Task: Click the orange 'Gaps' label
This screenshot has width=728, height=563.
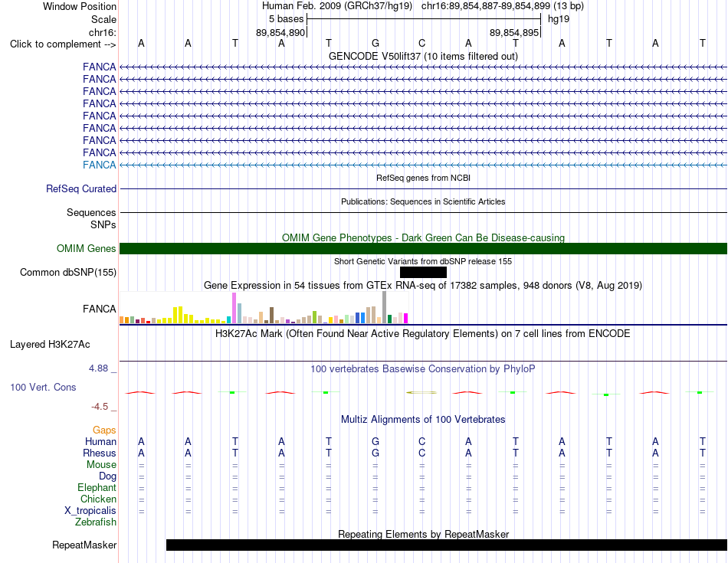Action: tap(104, 430)
